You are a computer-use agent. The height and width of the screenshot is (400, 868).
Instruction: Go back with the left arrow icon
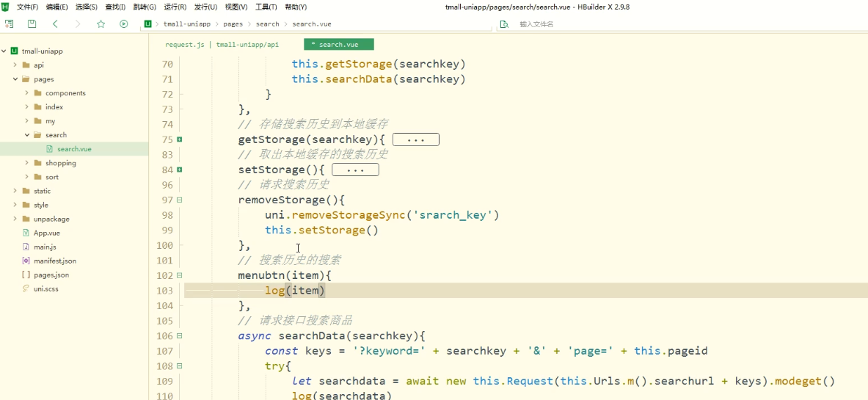pyautogui.click(x=55, y=23)
